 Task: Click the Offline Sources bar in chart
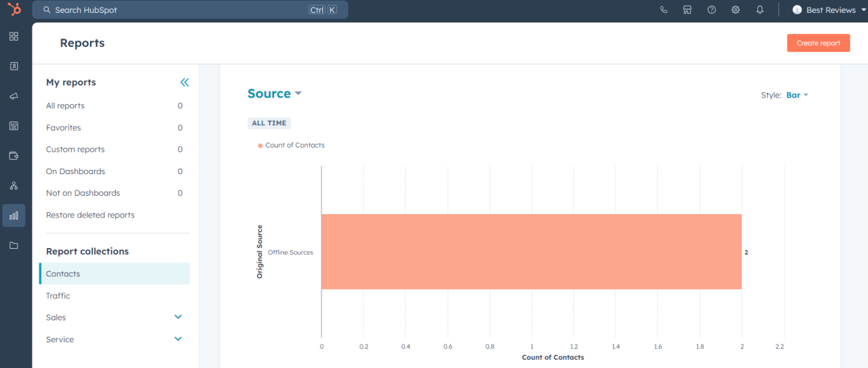point(532,251)
